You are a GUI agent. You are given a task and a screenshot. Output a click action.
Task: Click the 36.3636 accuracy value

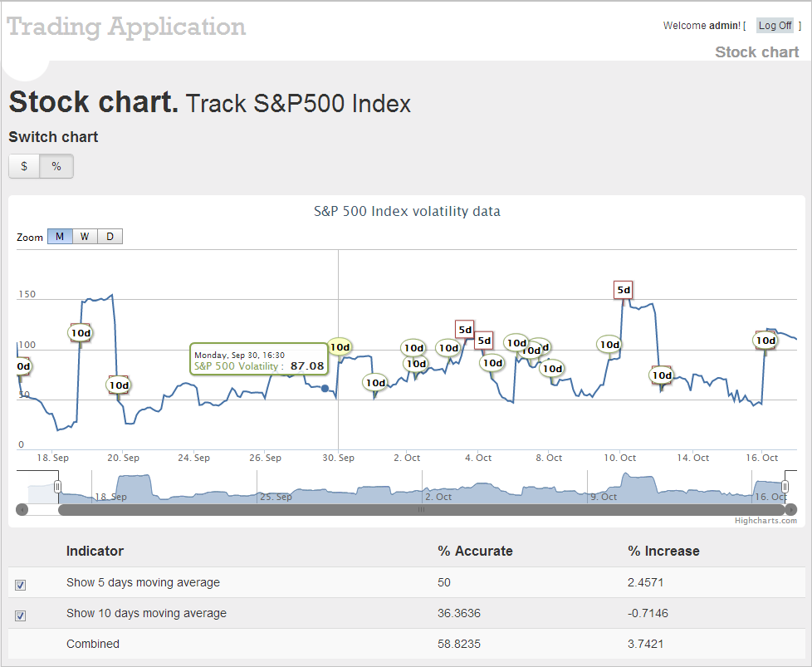pos(459,613)
